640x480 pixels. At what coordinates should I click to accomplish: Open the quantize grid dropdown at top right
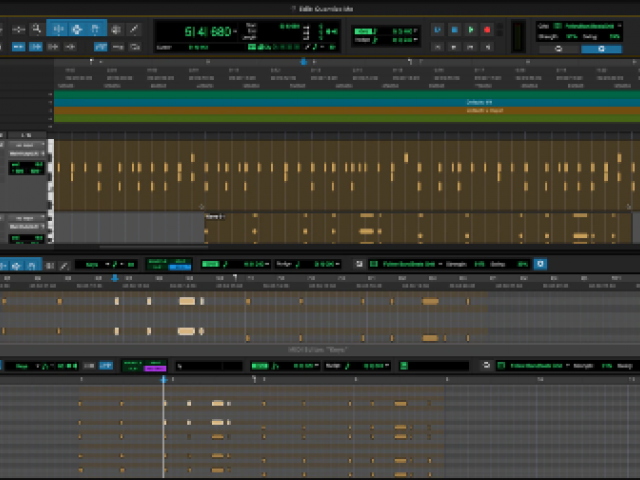(619, 26)
